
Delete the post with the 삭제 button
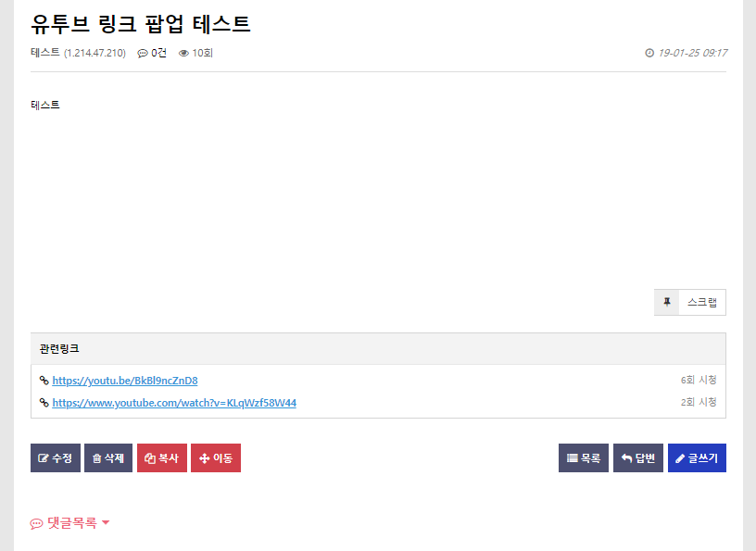click(108, 458)
